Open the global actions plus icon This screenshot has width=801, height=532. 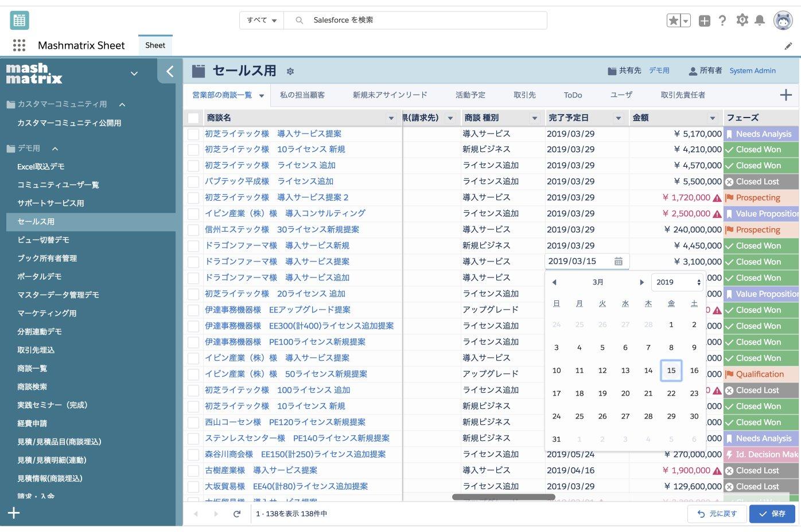pos(705,21)
